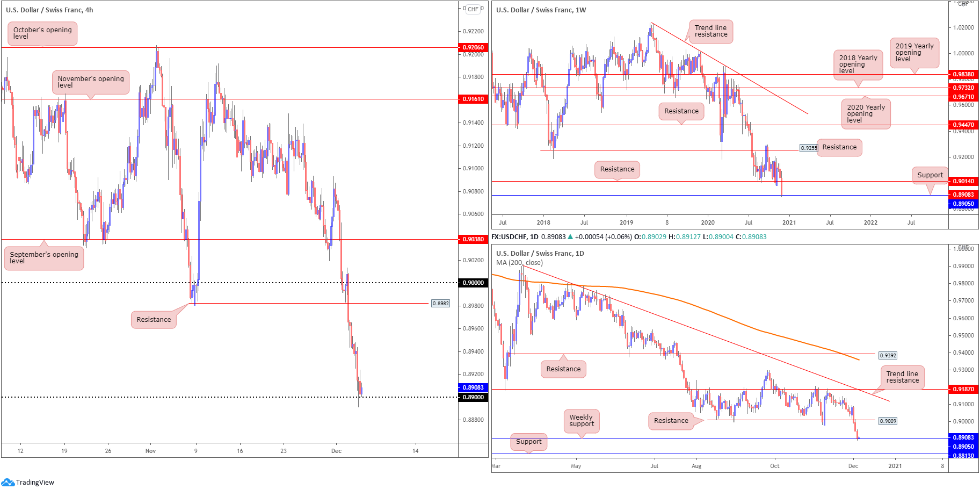This screenshot has width=980, height=489.
Task: Click the FX:USDCHF, 1D symbol header
Action: pyautogui.click(x=515, y=237)
